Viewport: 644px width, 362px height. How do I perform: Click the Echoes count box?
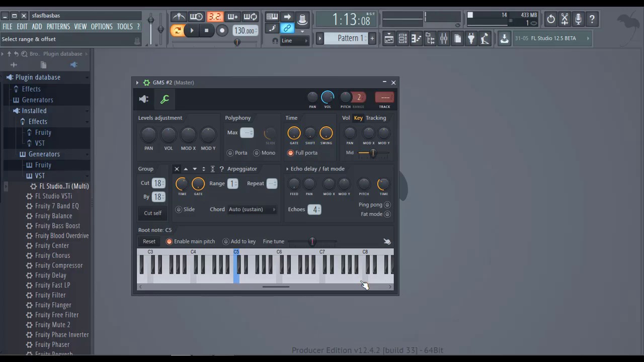(x=314, y=209)
